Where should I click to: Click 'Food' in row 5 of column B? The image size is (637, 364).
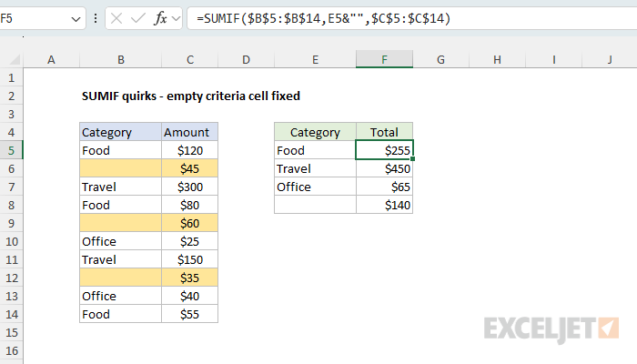[x=121, y=150]
